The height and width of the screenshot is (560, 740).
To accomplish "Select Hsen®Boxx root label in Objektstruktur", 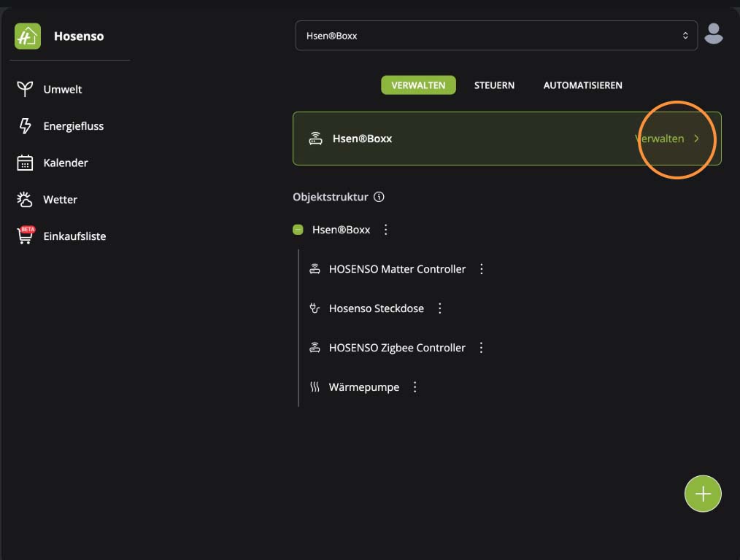I will (x=342, y=230).
